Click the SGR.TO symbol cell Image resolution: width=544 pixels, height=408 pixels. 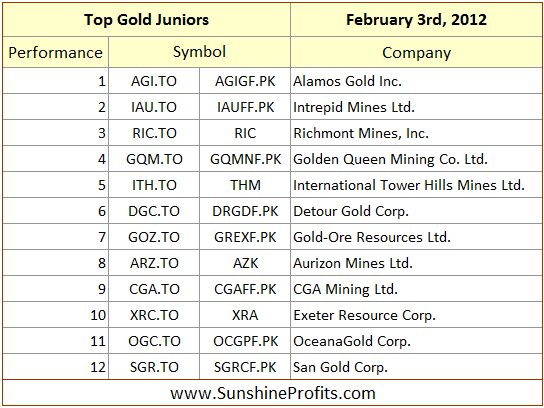(x=154, y=367)
